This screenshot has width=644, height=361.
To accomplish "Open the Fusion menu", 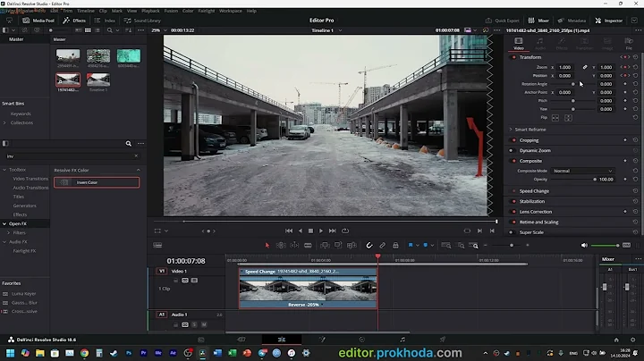I will [171, 11].
